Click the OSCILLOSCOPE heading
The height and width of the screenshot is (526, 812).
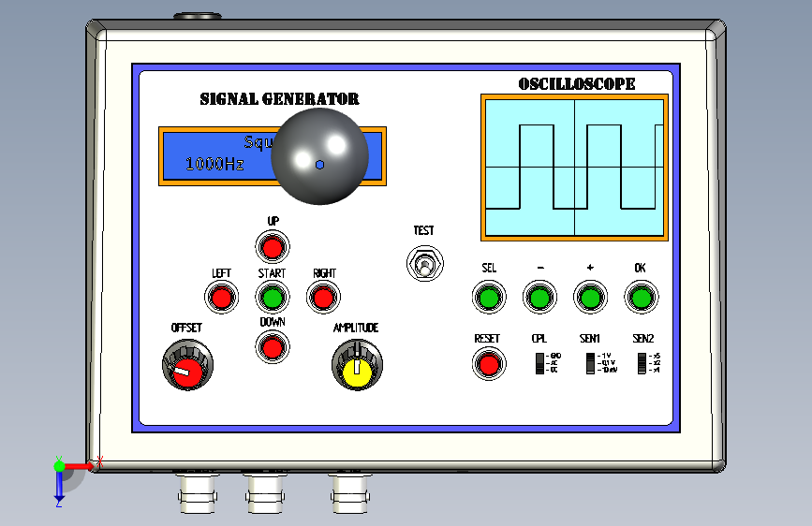pos(577,84)
